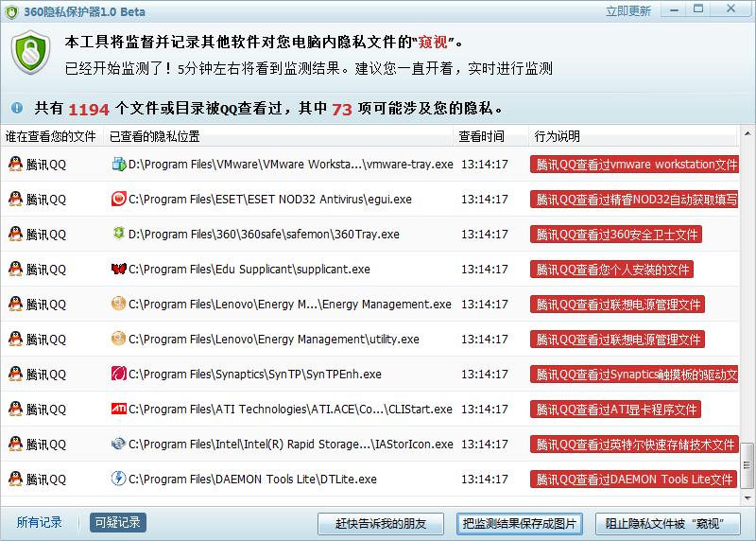The width and height of the screenshot is (756, 541).
Task: Click the scrollbar up arrow
Action: point(747,133)
